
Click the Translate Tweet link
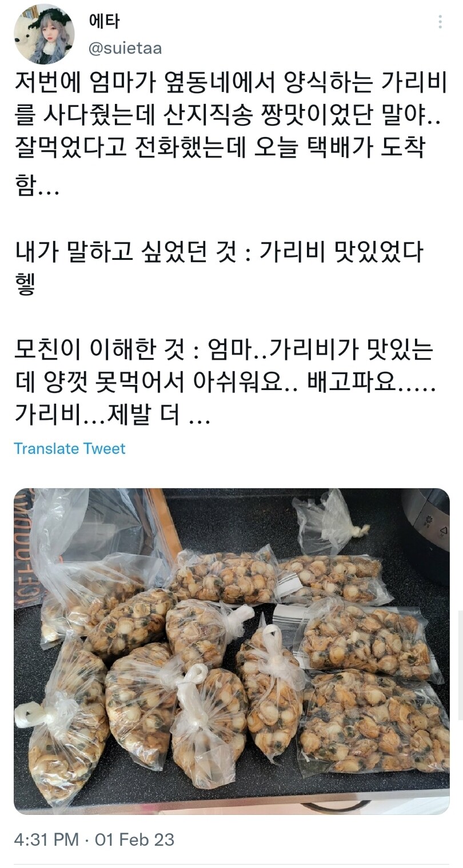pos(69,448)
